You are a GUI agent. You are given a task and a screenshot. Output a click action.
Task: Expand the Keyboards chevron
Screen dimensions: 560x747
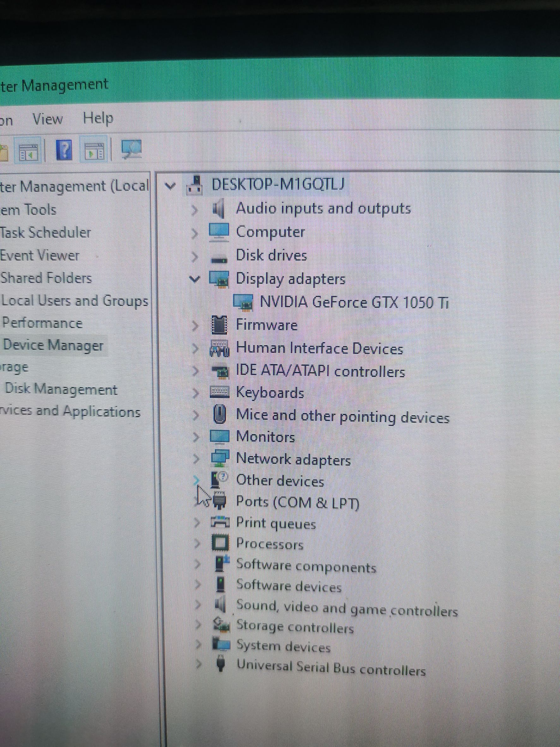click(x=196, y=393)
